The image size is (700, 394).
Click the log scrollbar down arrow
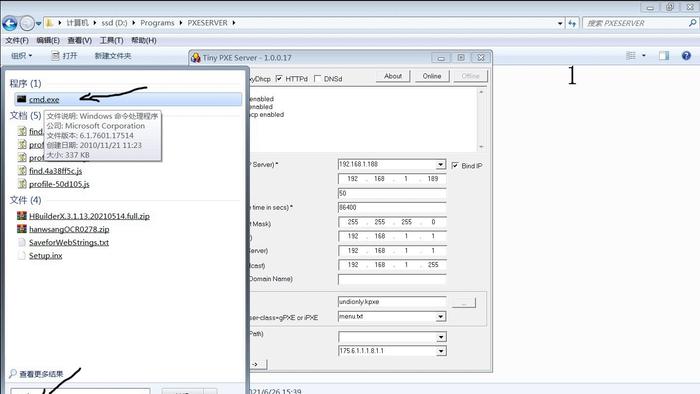coord(481,146)
